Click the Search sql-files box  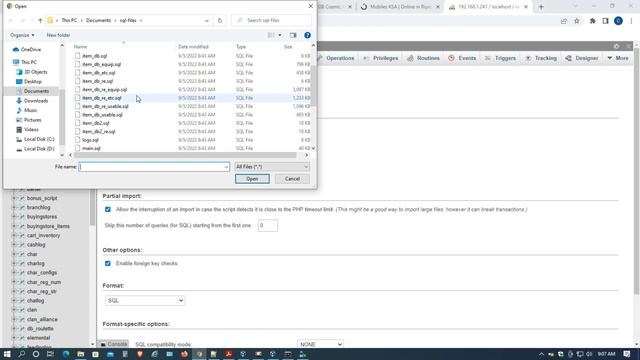pos(271,20)
